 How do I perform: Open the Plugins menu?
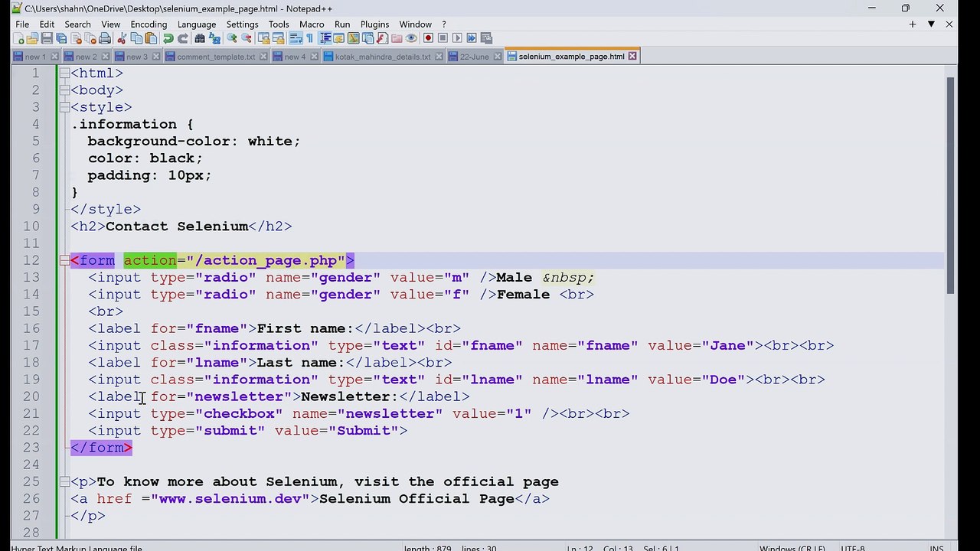click(374, 24)
